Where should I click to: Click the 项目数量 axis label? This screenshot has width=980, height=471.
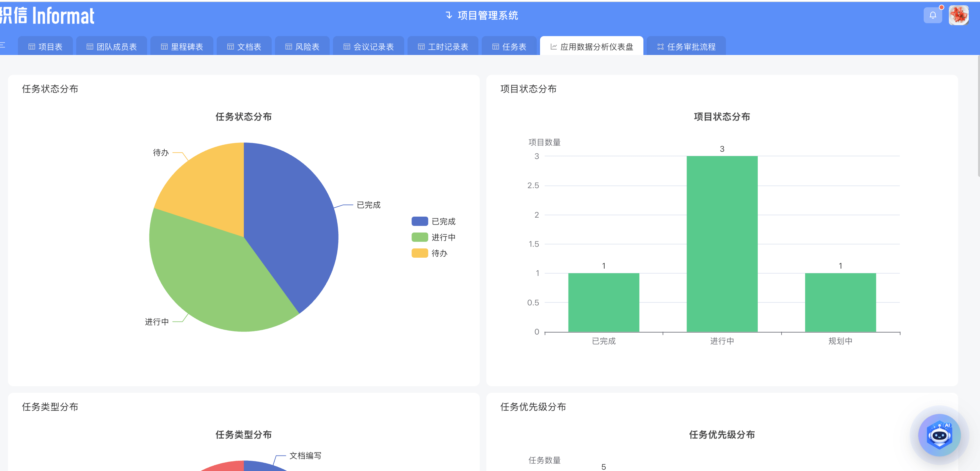click(544, 142)
